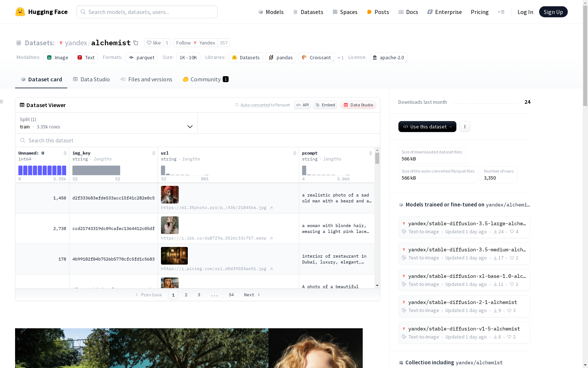
Task: Open the old man thumbnail image
Action: (x=170, y=195)
